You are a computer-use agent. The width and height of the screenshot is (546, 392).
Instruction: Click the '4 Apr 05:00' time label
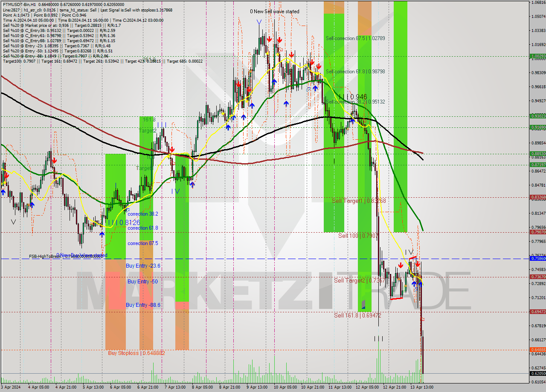(38, 387)
